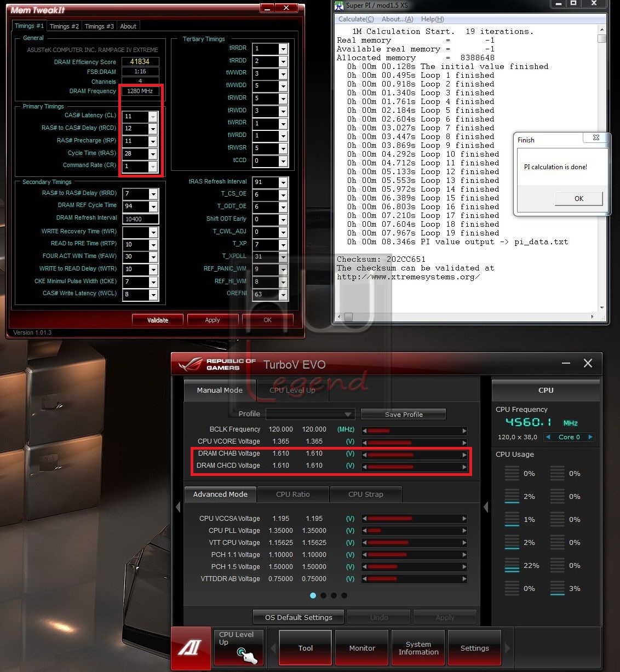Switch to CPU Ratio tab
The image size is (620, 672).
[x=293, y=494]
